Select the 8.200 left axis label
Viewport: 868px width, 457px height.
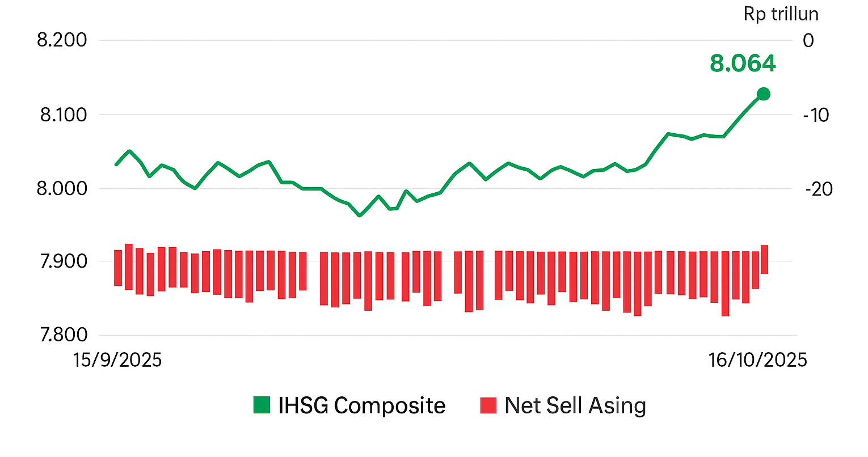click(62, 40)
